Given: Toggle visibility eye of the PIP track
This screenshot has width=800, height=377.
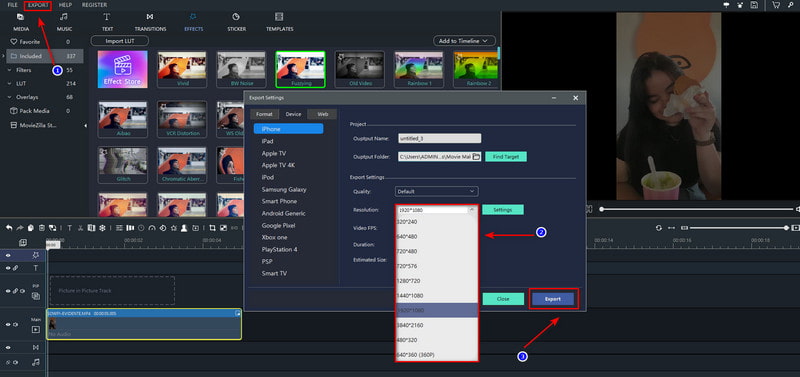Looking at the screenshot, I should click(8, 291).
